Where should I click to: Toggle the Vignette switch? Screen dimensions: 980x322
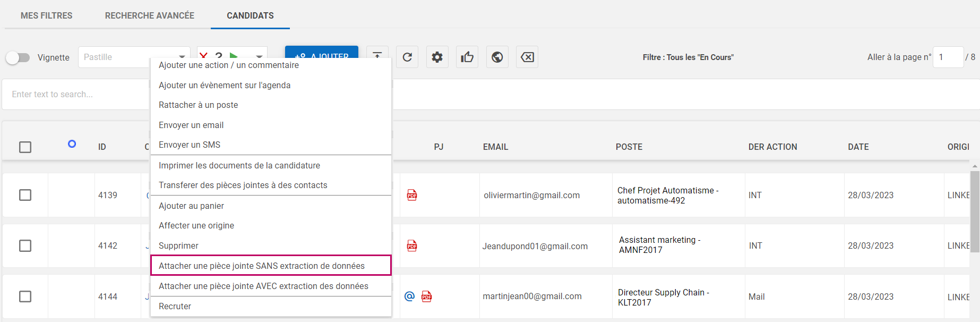click(x=18, y=57)
